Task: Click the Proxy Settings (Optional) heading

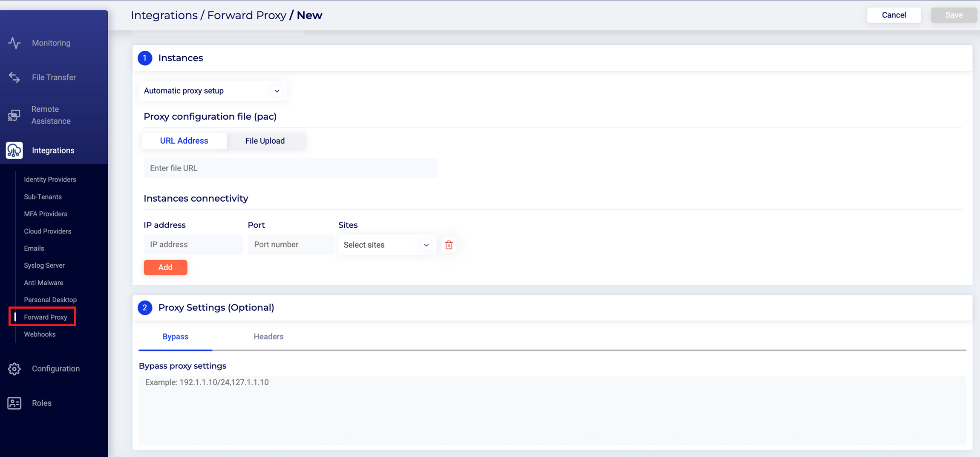Action: tap(216, 308)
